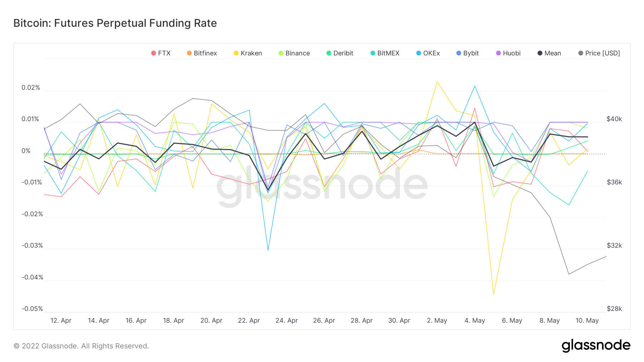The height and width of the screenshot is (362, 644).
Task: Hide the Bitfinex series in legend
Action: pyautogui.click(x=202, y=53)
